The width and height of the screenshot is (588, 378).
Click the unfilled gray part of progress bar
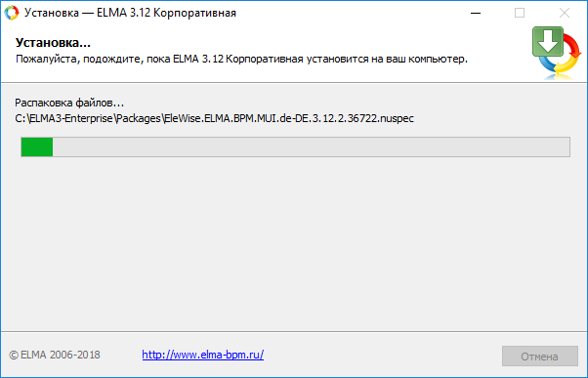click(x=312, y=147)
